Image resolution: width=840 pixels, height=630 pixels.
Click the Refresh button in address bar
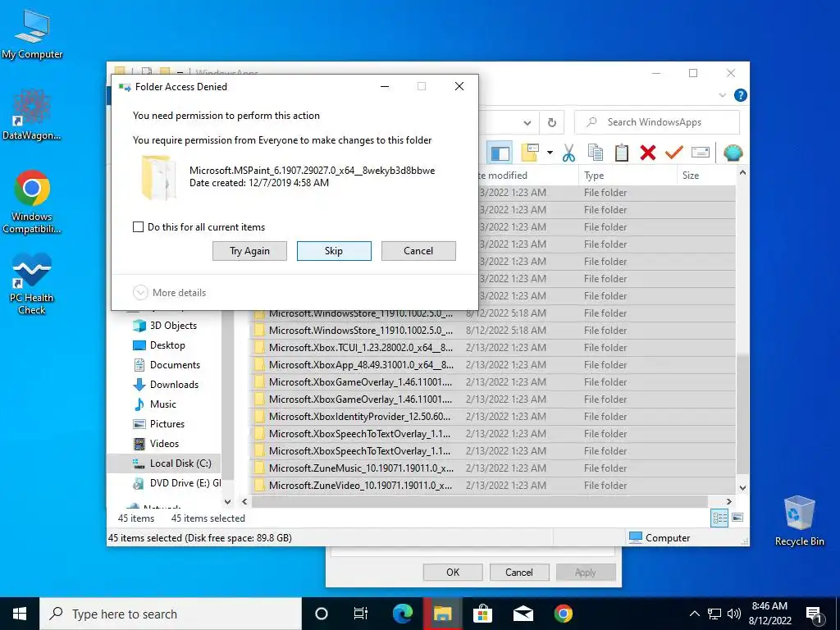[x=552, y=123]
